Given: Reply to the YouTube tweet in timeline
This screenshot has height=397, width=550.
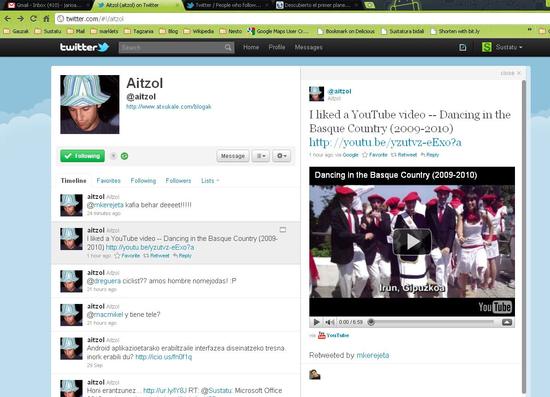Looking at the screenshot, I should pos(182,256).
